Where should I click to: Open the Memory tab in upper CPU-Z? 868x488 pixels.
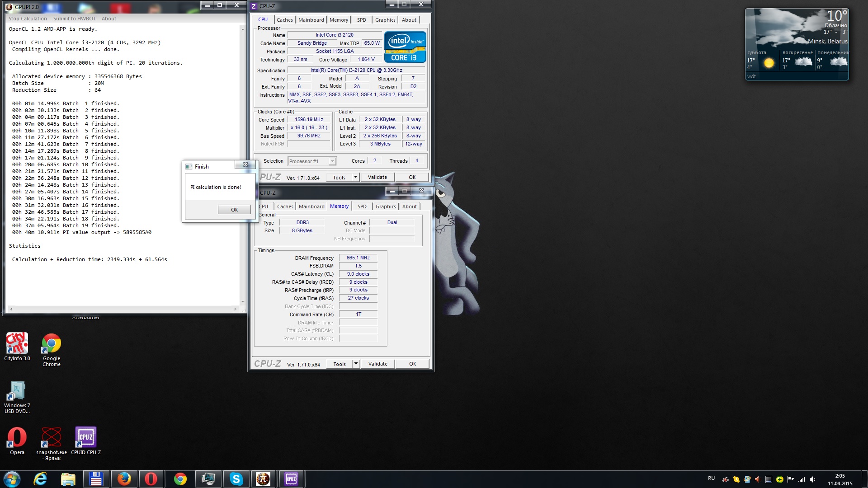coord(339,20)
